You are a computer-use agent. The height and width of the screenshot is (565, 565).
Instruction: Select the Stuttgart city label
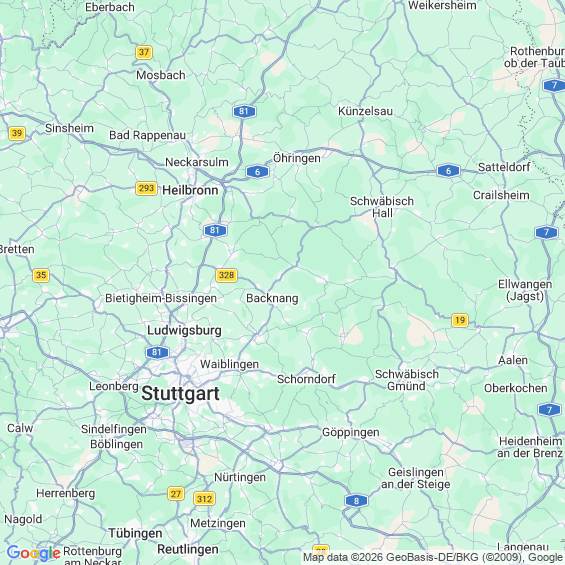click(180, 393)
